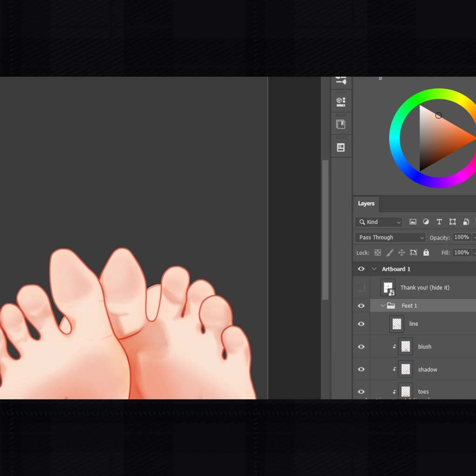The width and height of the screenshot is (476, 476).
Task: Collapse the Feet 1 group
Action: pyautogui.click(x=382, y=305)
